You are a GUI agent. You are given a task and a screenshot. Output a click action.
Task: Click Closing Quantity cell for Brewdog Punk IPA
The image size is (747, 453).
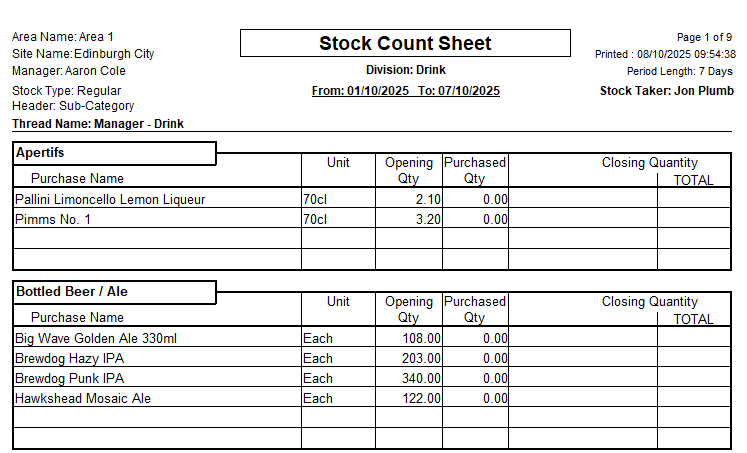click(x=583, y=379)
